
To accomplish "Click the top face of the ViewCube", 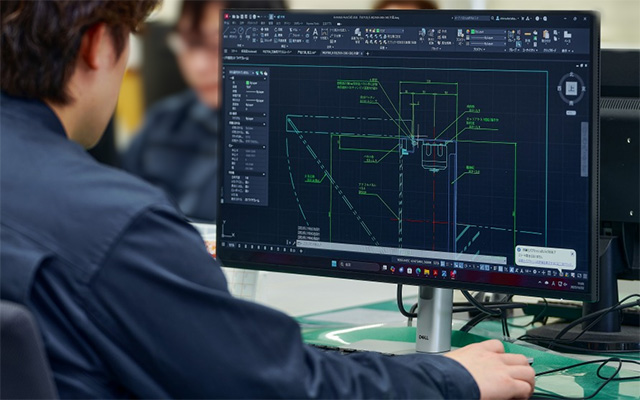I will point(571,89).
